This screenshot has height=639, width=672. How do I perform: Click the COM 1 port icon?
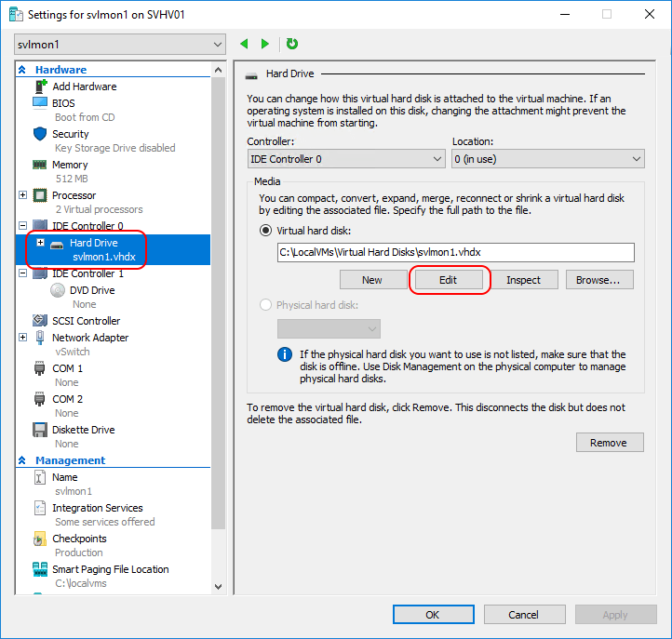click(x=39, y=368)
